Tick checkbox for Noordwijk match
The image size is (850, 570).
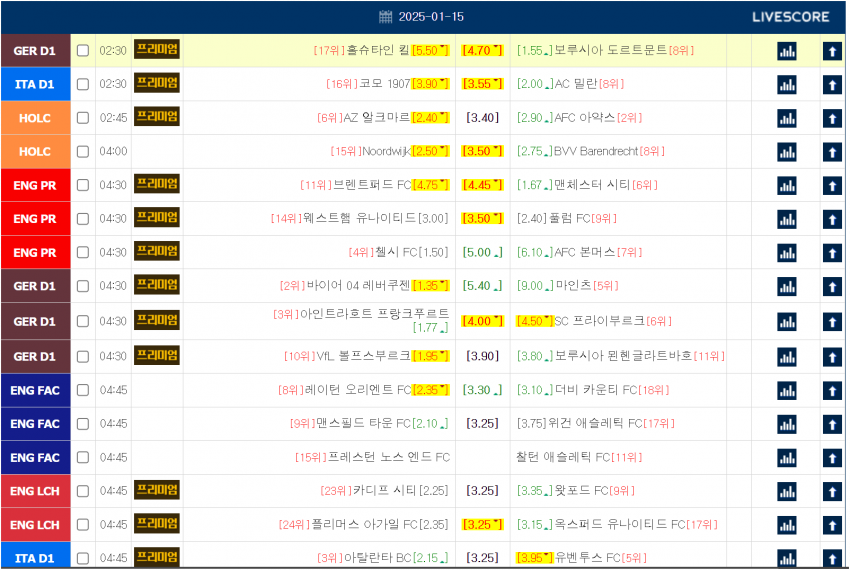pos(83,151)
